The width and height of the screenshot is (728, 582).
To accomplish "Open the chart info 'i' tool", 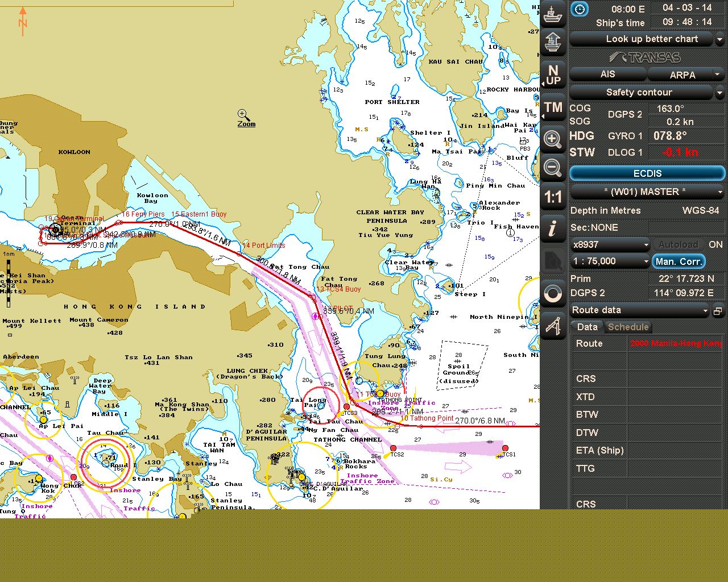I will (x=552, y=229).
